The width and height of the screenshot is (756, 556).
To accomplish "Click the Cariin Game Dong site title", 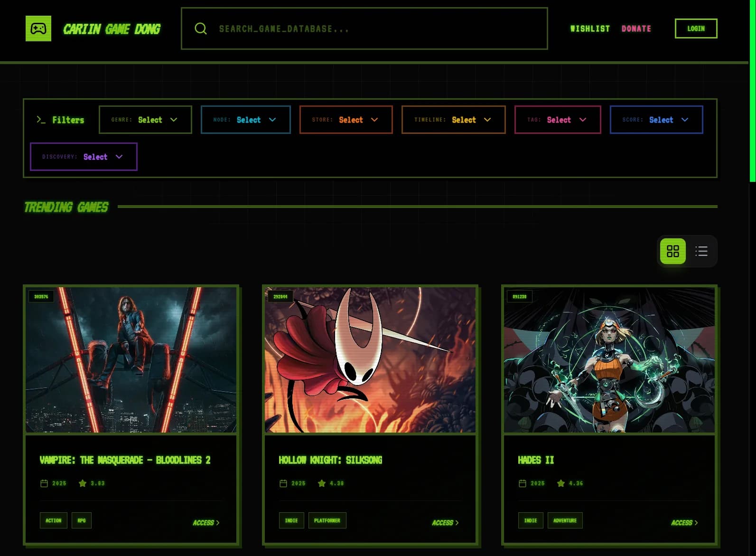I will 112,29.
